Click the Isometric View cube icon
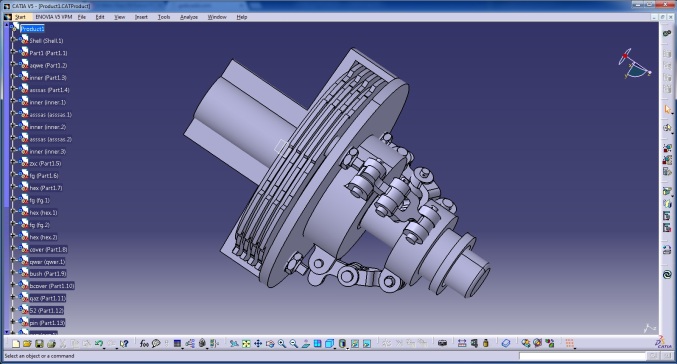Viewport: 677px width, 364px height. tap(329, 344)
